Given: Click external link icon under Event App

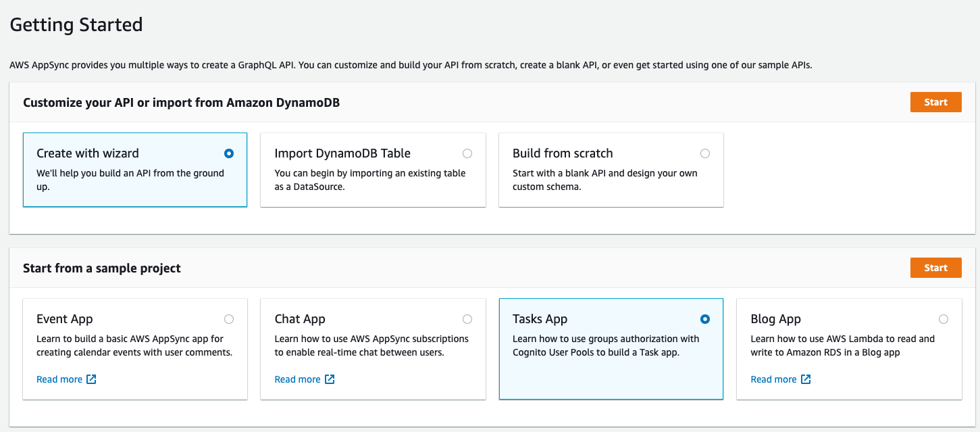Looking at the screenshot, I should tap(91, 379).
